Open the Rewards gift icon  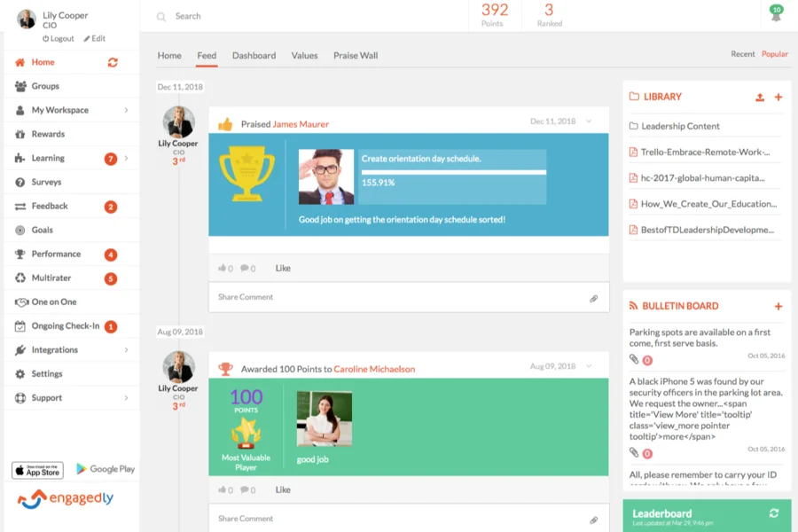20,135
